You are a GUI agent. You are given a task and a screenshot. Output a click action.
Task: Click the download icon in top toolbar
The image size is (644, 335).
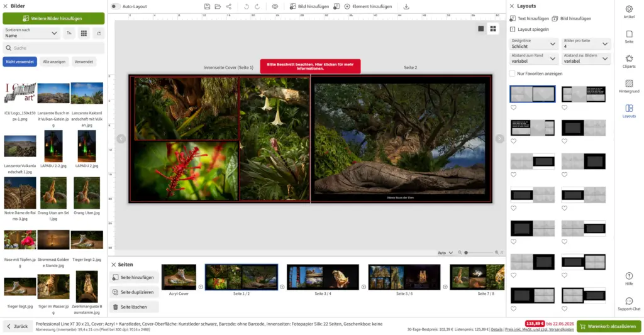pos(406,6)
